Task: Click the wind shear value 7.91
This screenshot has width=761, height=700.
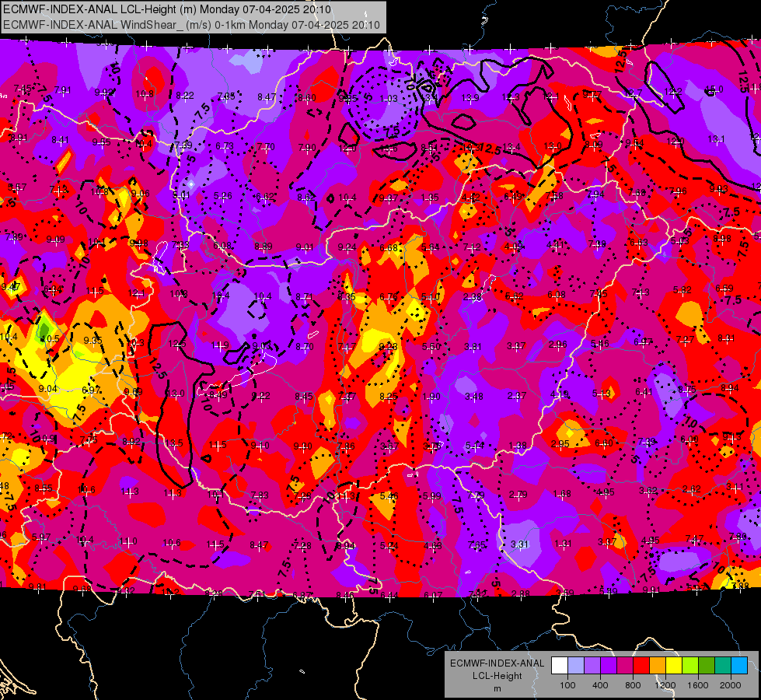Action: pos(63,90)
